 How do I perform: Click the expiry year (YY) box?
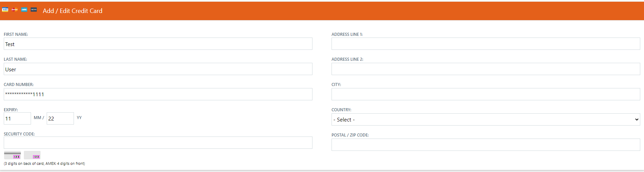point(60,118)
